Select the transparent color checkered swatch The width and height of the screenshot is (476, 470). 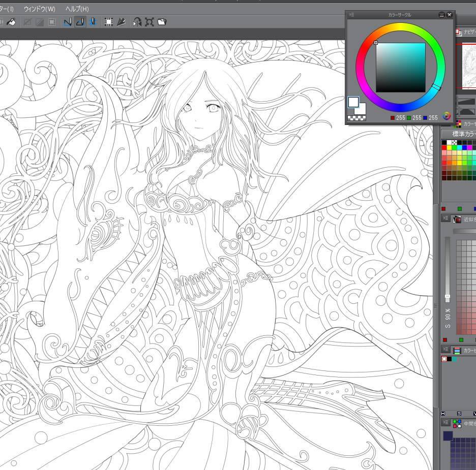[x=356, y=118]
